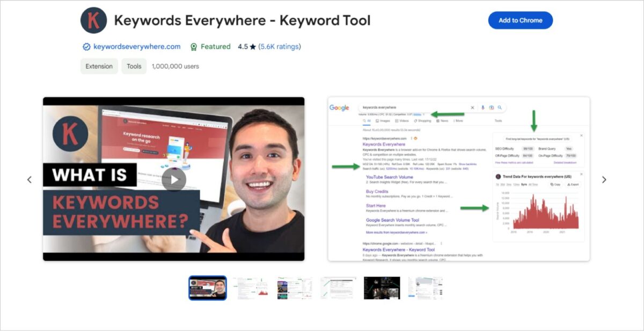Select the first video thumbnail in carousel
Image resolution: width=644 pixels, height=331 pixels.
coord(208,288)
